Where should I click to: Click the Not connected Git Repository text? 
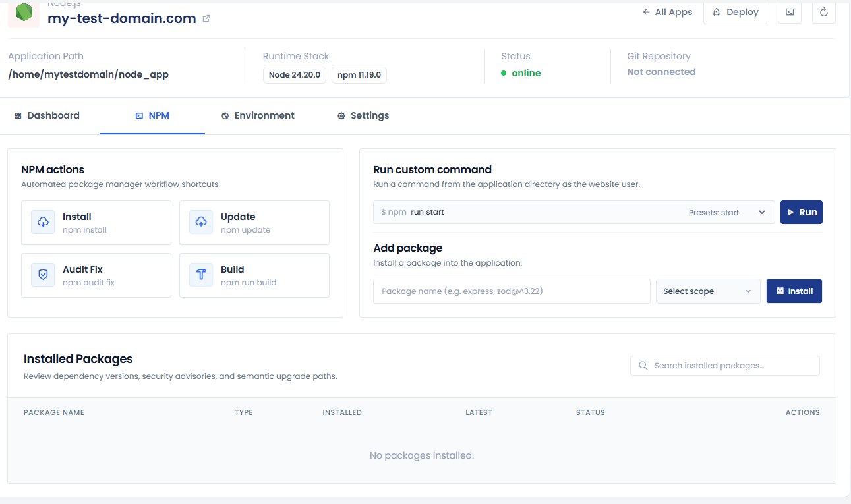(x=661, y=72)
